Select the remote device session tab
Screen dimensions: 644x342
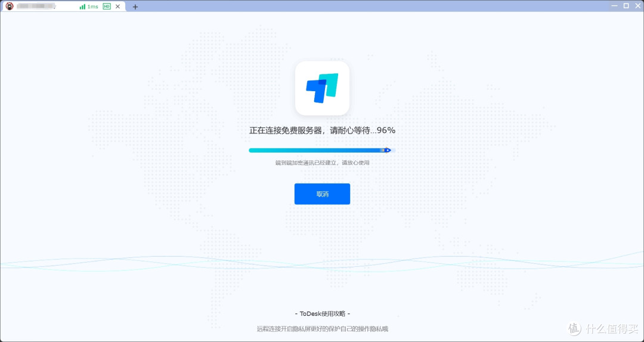(64, 7)
